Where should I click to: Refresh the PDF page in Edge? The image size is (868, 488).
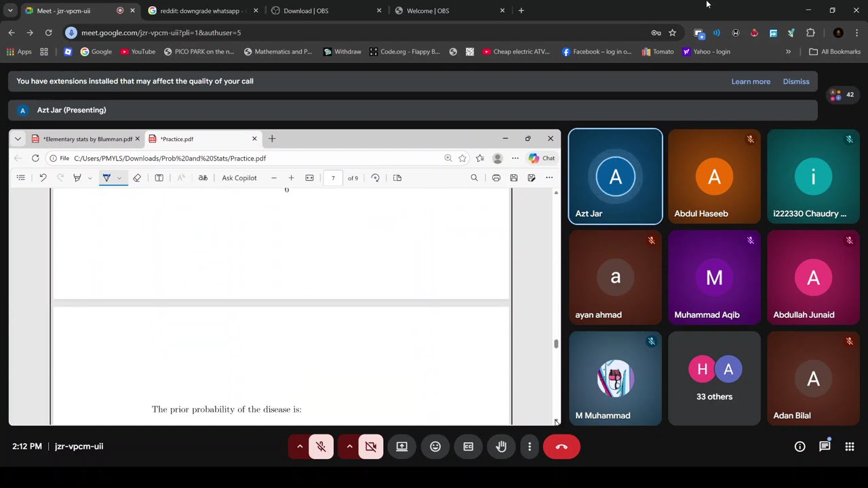(x=35, y=158)
